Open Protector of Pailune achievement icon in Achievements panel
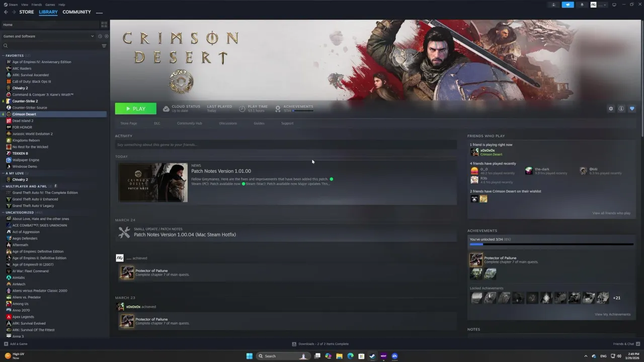 pos(476,259)
